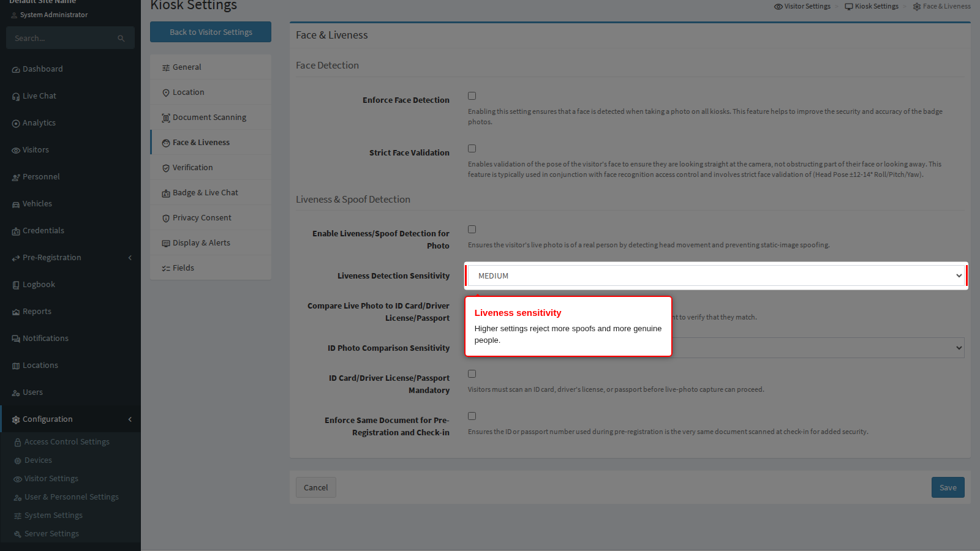Click the Vehicles car icon
The height and width of the screenshot is (551, 980).
[x=16, y=204]
